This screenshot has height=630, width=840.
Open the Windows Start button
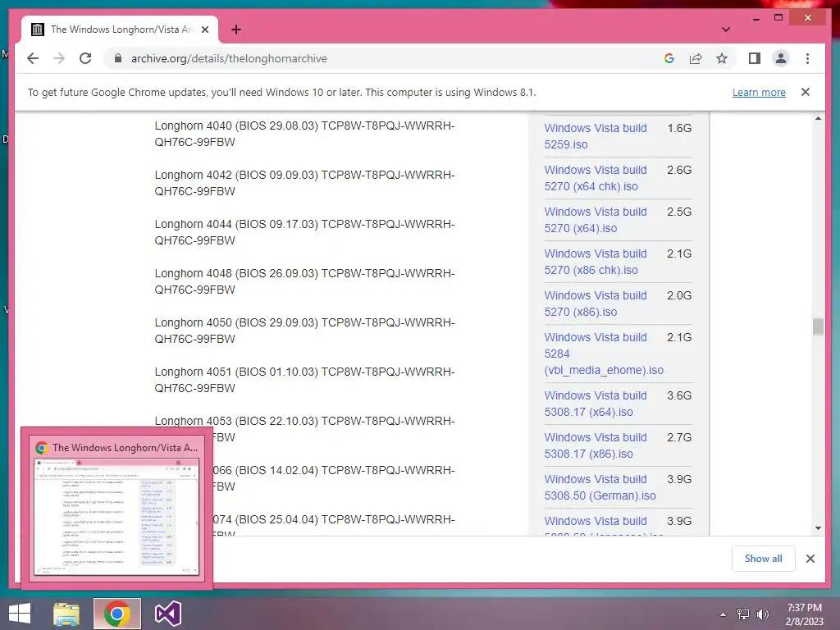point(20,614)
